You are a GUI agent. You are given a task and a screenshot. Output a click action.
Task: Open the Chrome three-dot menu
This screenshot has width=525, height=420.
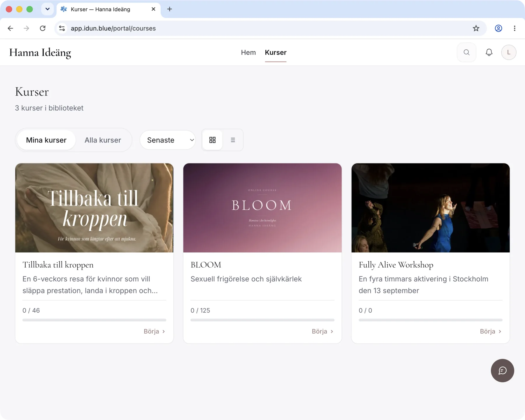coord(514,28)
